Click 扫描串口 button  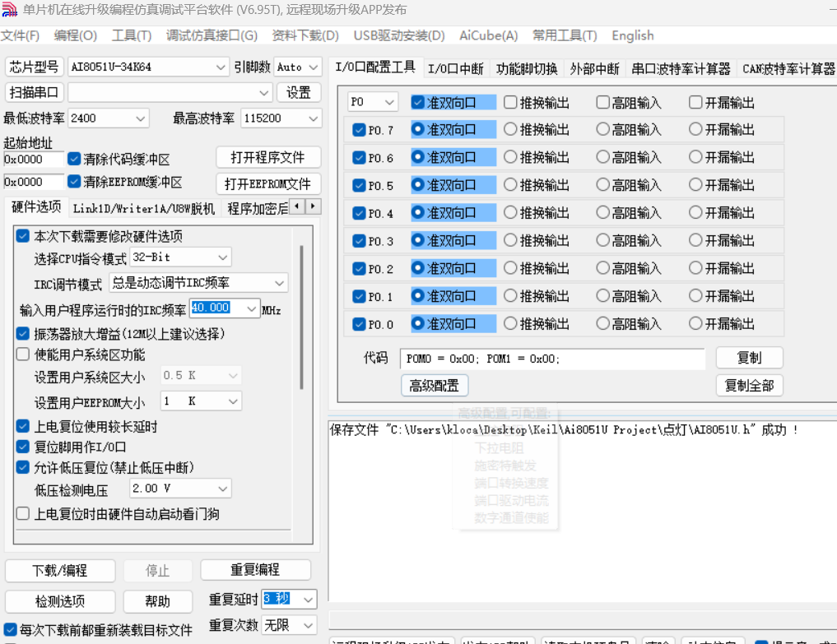[35, 92]
